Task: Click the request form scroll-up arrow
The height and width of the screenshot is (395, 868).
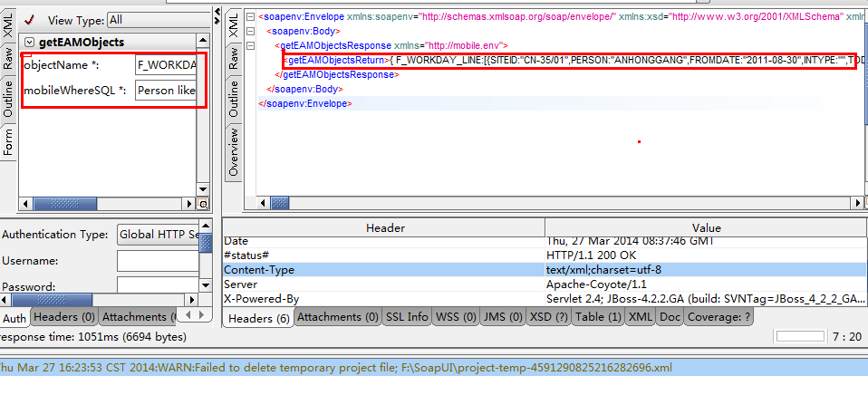Action: (x=203, y=41)
